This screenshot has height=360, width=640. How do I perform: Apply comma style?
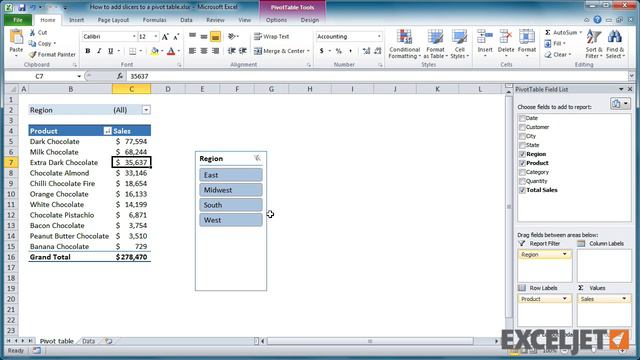coord(350,51)
